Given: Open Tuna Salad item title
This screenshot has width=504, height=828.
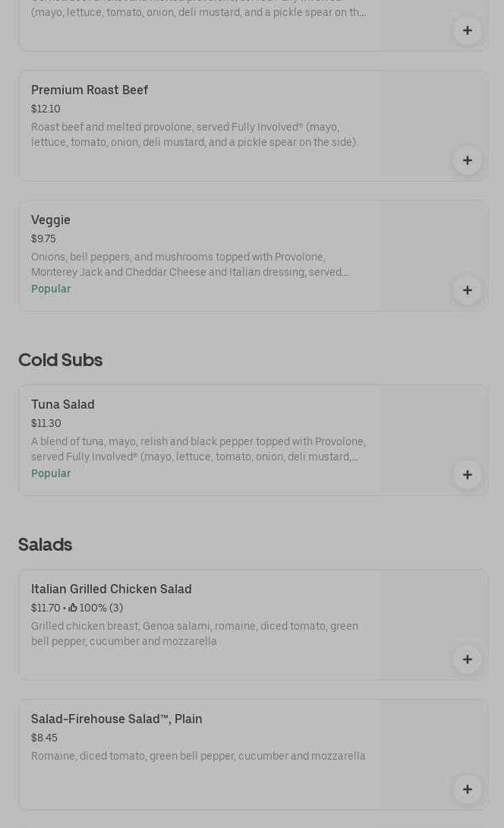Looking at the screenshot, I should coord(63,405).
